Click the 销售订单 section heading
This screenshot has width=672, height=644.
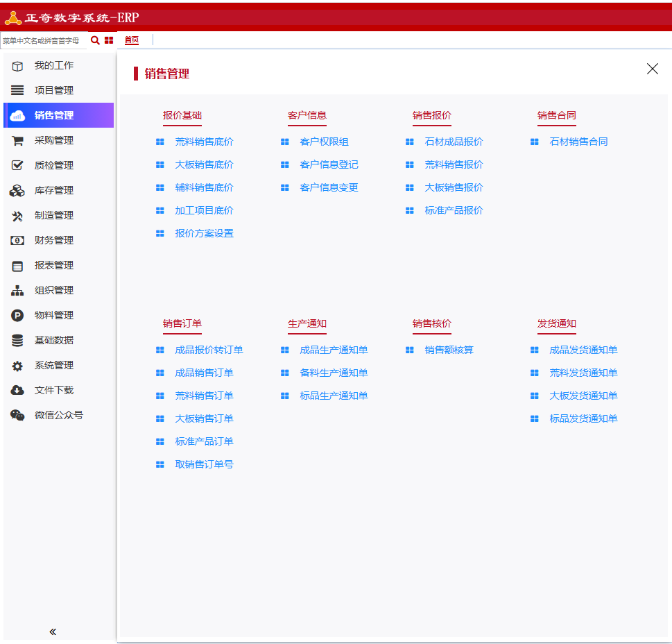182,323
